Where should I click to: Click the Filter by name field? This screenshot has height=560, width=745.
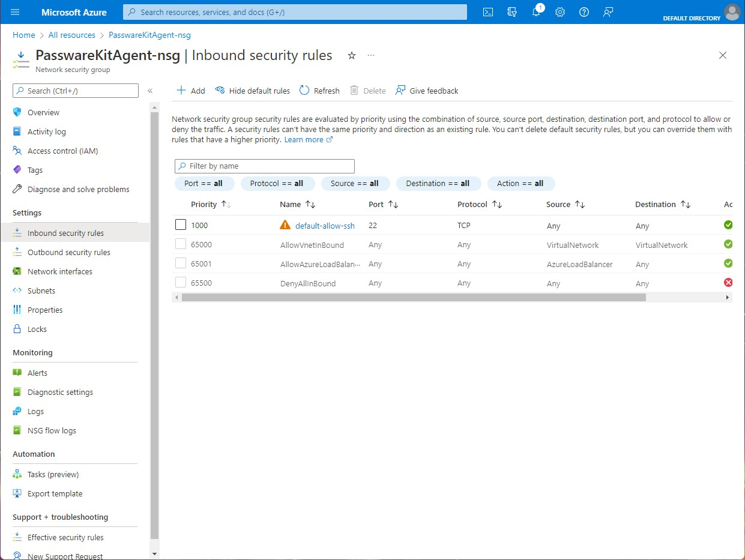pos(265,166)
